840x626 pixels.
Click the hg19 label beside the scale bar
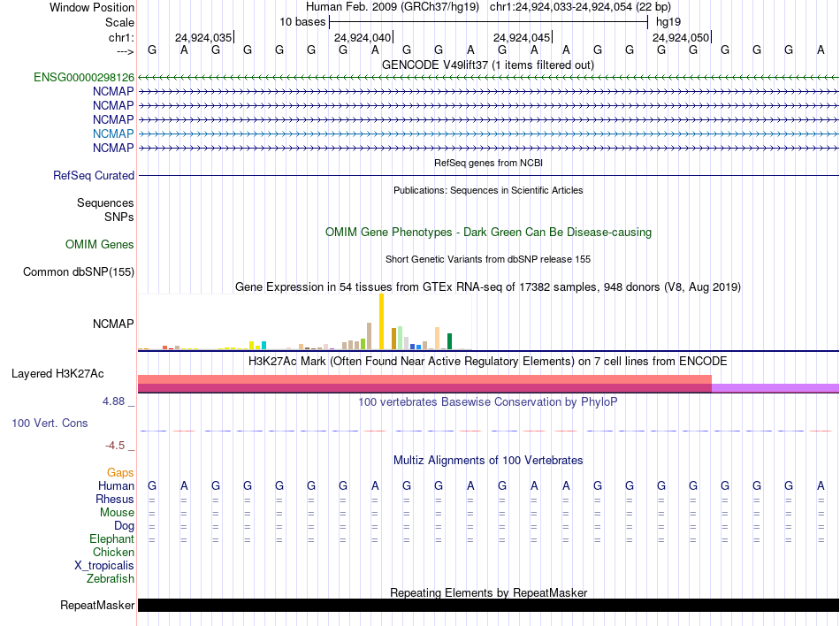click(x=668, y=22)
